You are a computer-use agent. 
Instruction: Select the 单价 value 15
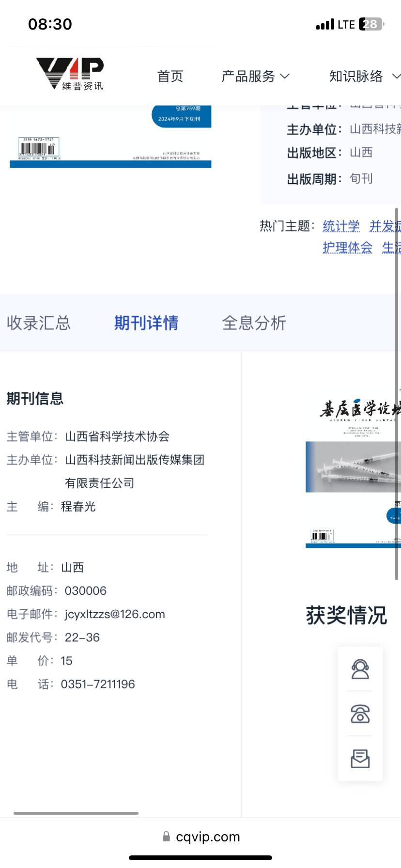pyautogui.click(x=66, y=661)
